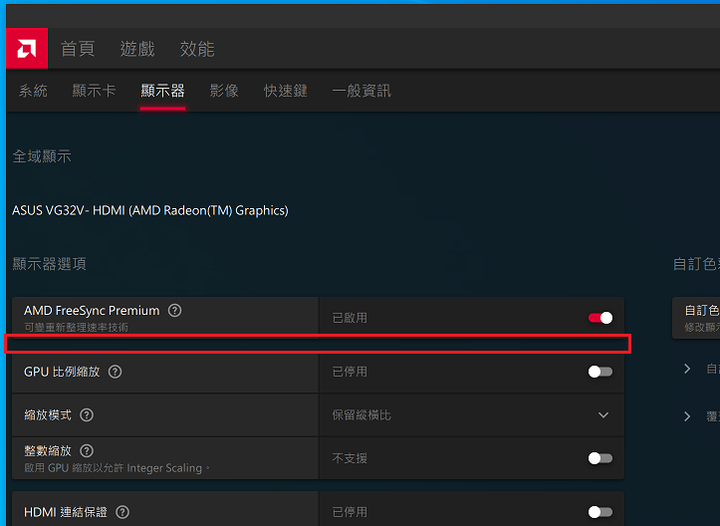Click the AMD logo icon
The height and width of the screenshot is (526, 720).
[x=27, y=49]
